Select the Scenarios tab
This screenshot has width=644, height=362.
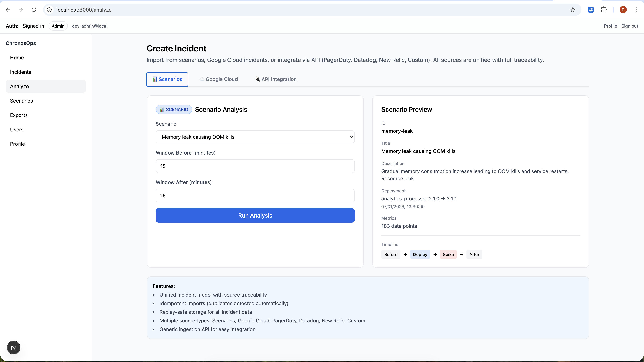(x=167, y=79)
